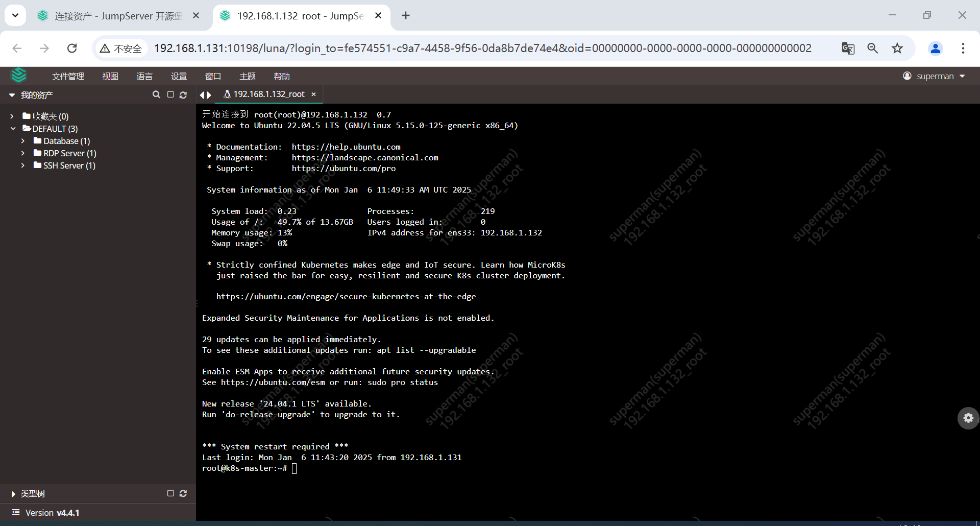Open the 视图 menu
Screen dimensions: 980x526
110,76
